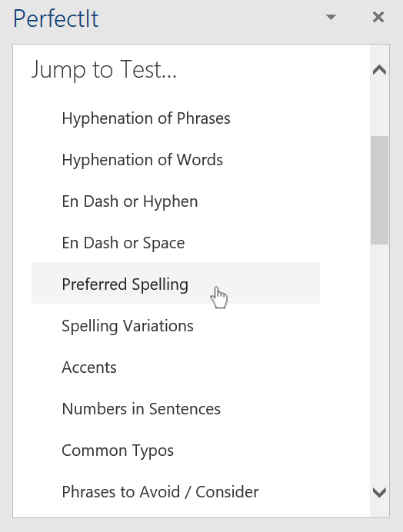The height and width of the screenshot is (532, 403).
Task: Select En Dash or Hyphen test
Action: 175,201
